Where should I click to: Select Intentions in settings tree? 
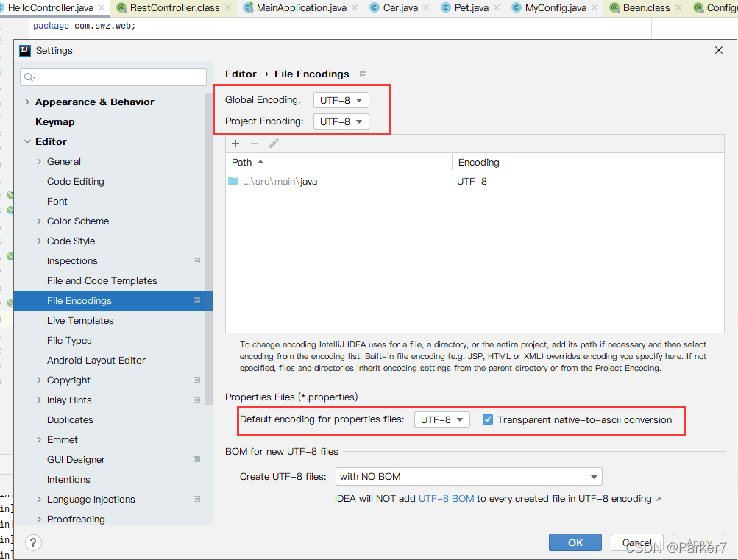tap(68, 480)
